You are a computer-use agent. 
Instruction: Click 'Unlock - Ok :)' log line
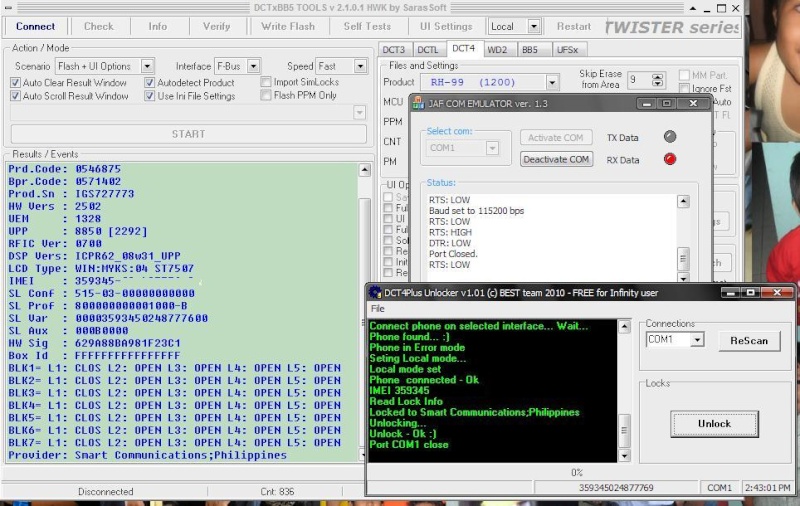(403, 434)
